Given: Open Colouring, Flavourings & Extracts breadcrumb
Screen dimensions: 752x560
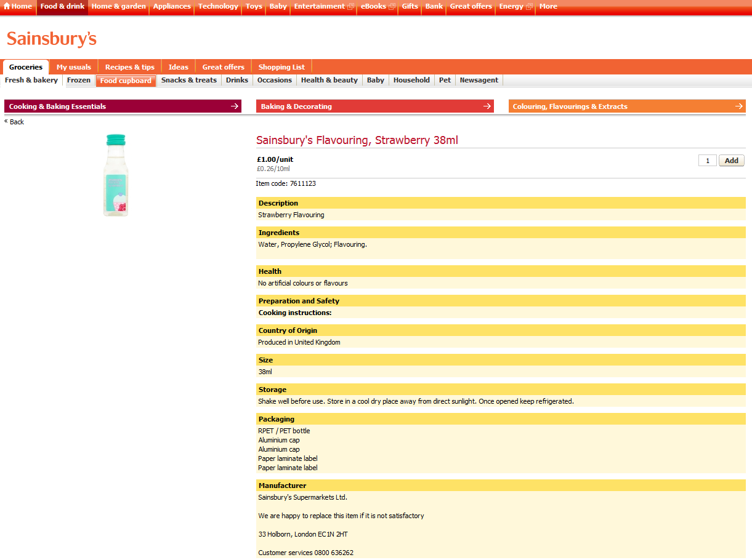Looking at the screenshot, I should click(x=627, y=106).
